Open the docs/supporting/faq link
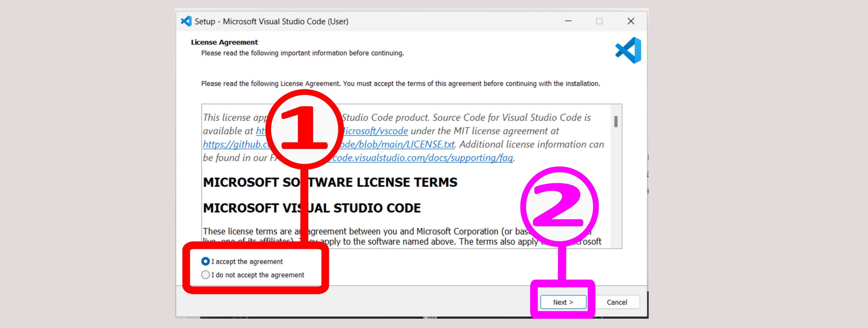This screenshot has height=328, width=868. [422, 158]
